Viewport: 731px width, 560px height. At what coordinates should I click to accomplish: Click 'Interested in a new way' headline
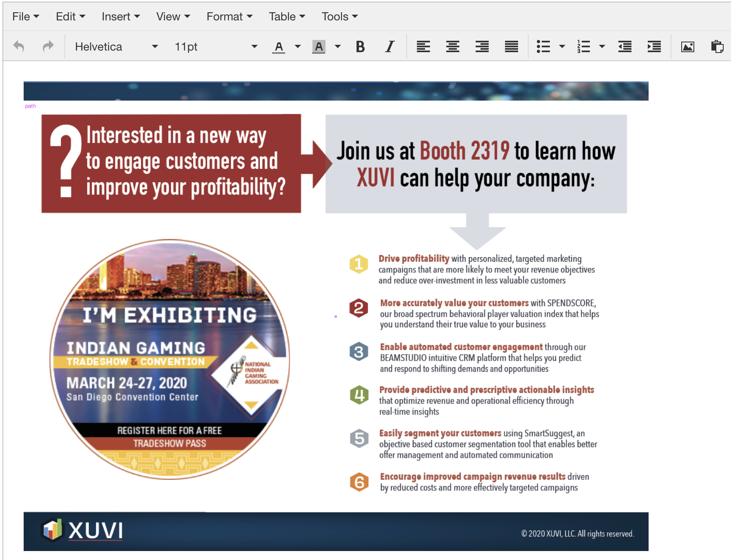(176, 135)
